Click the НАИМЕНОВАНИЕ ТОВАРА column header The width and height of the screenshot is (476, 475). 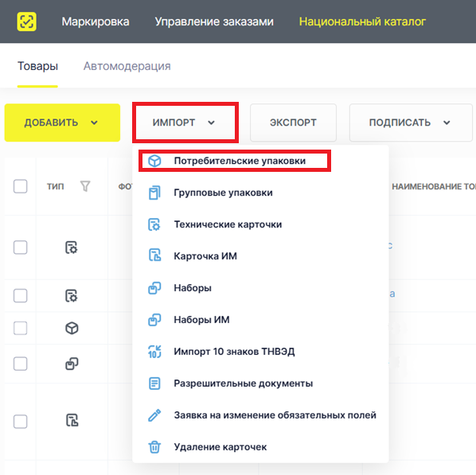point(434,186)
